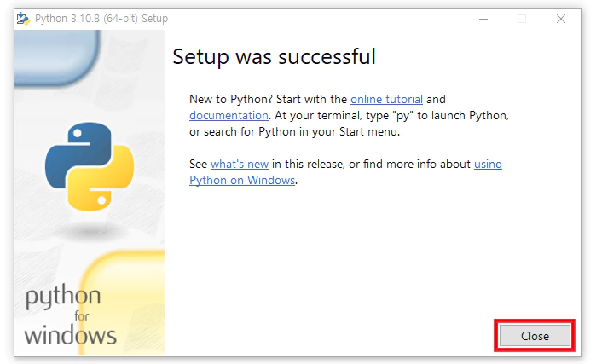
Task: Click the Python snake logo image
Action: click(90, 166)
